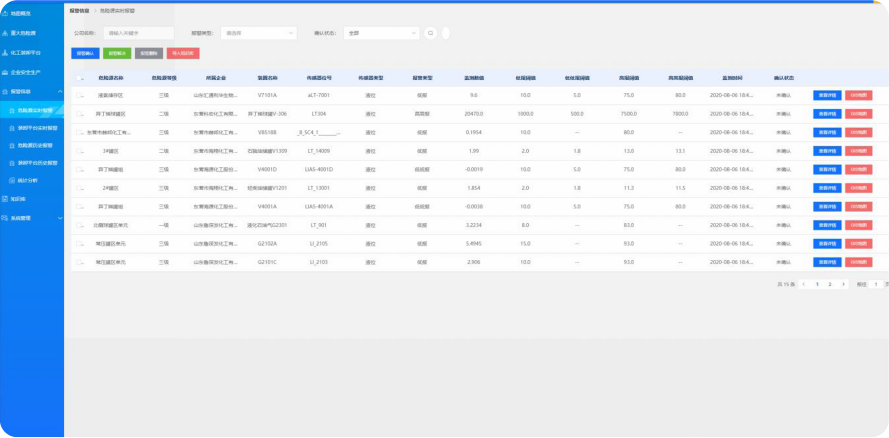
Task: Click the high threshold cell 7500.0
Action: 628,114
